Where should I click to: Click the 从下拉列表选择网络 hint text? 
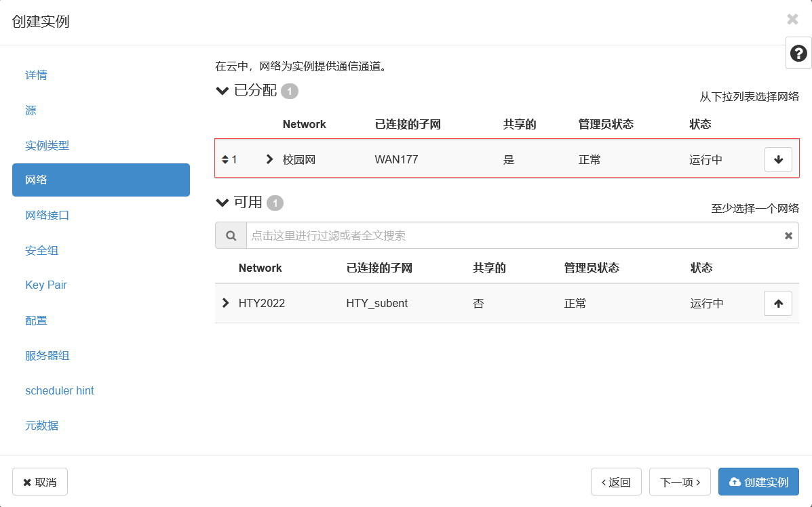[x=749, y=97]
